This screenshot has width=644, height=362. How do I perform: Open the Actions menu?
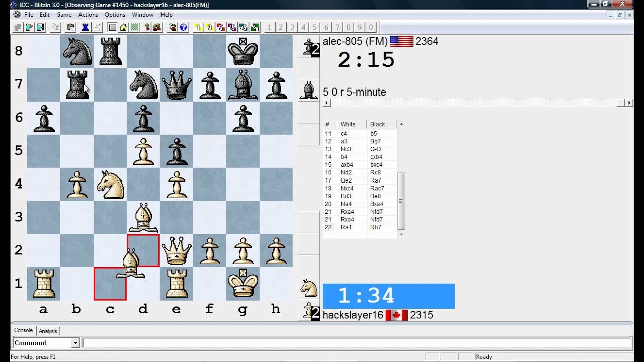88,15
